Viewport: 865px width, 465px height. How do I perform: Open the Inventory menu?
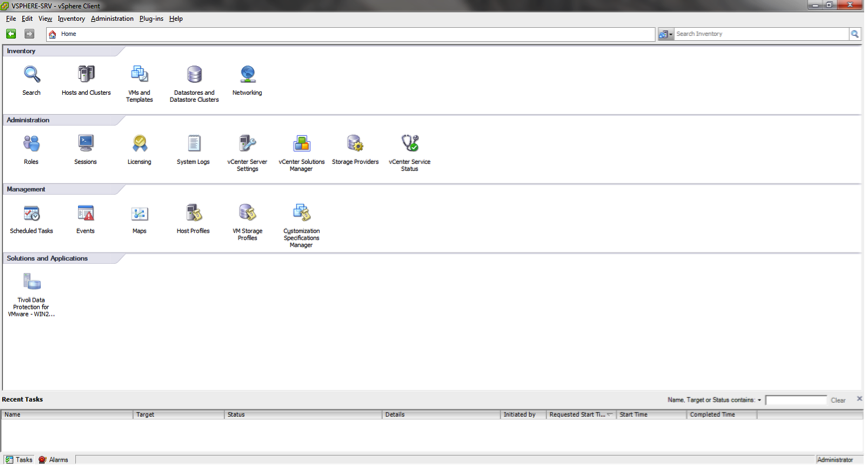point(71,19)
